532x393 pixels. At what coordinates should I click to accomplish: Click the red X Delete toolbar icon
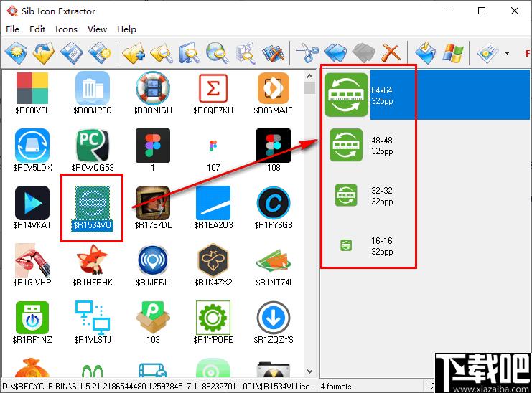(x=391, y=52)
